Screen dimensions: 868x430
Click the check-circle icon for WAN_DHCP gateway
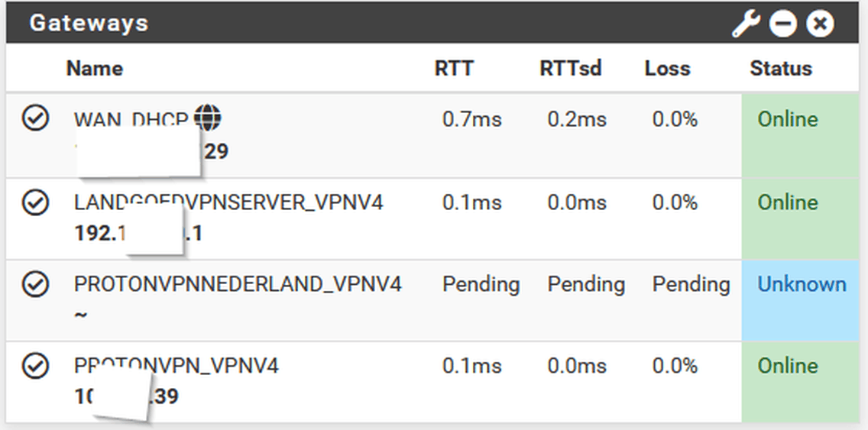tap(35, 118)
